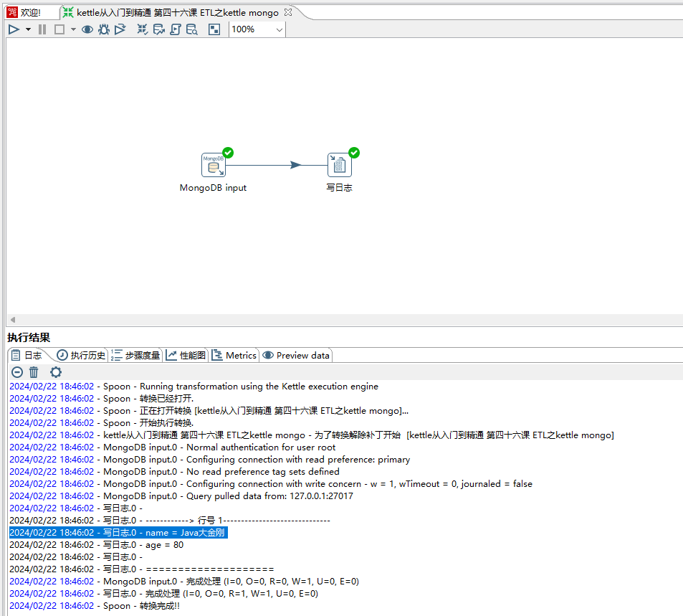Verify the transformation with the check icon

pyautogui.click(x=142, y=29)
